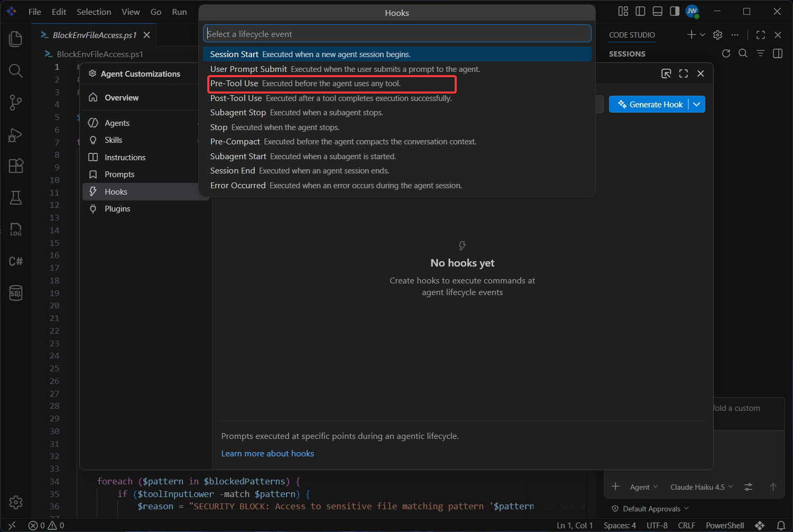Open the SQL database view
This screenshot has width=793, height=532.
(16, 293)
